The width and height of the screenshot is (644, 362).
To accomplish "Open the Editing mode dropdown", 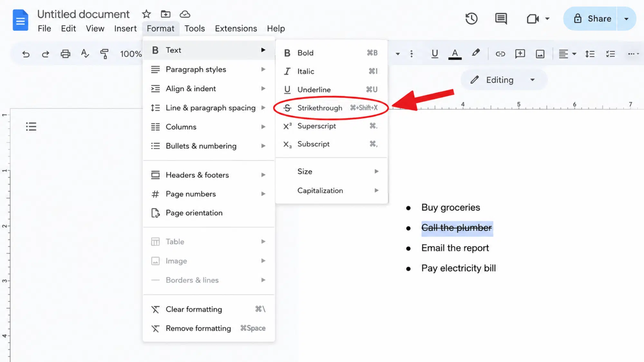I will click(504, 80).
